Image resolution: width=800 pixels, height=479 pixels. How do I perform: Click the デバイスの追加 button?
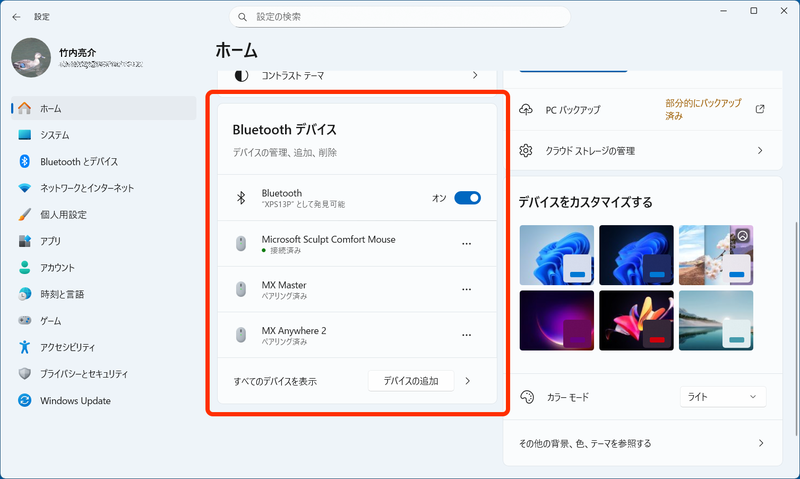411,381
